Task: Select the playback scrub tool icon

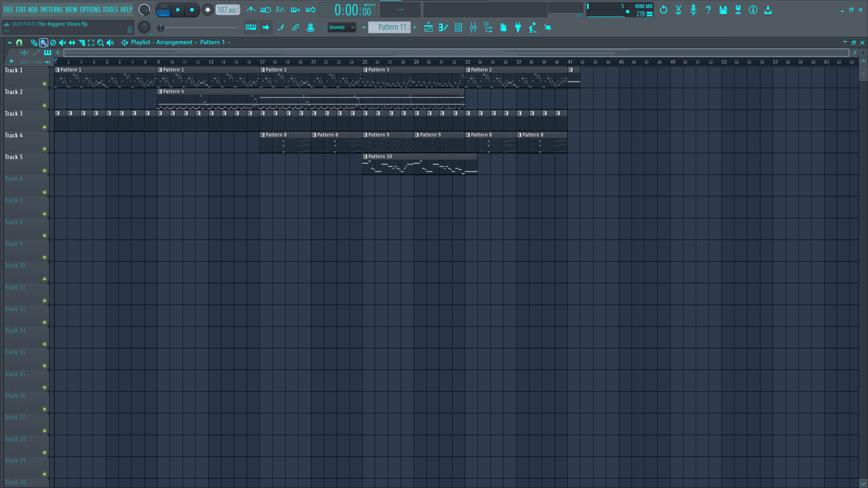Action: pos(110,42)
